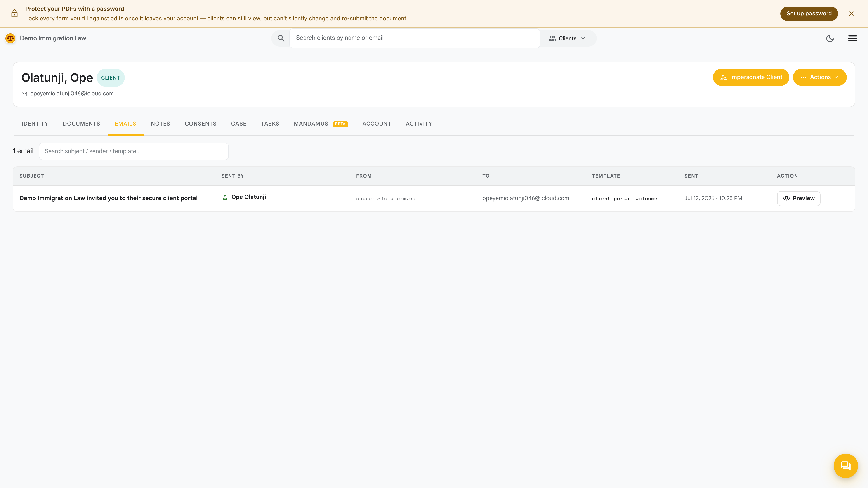The image size is (868, 488).
Task: Click the client email opeyemiolatunji046@icloud.com in header
Action: click(72, 94)
